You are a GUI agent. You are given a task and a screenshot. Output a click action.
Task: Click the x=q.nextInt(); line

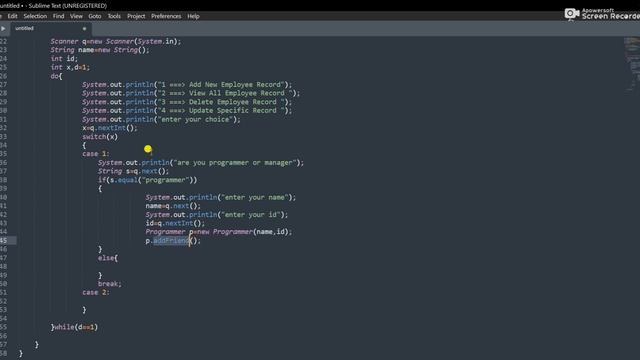coord(110,128)
